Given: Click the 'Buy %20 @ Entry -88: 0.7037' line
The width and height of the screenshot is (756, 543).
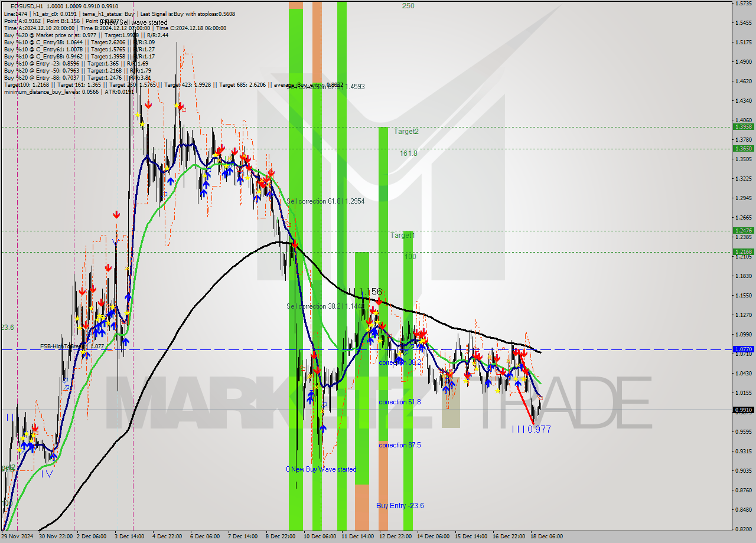Looking at the screenshot, I should coord(77,77).
